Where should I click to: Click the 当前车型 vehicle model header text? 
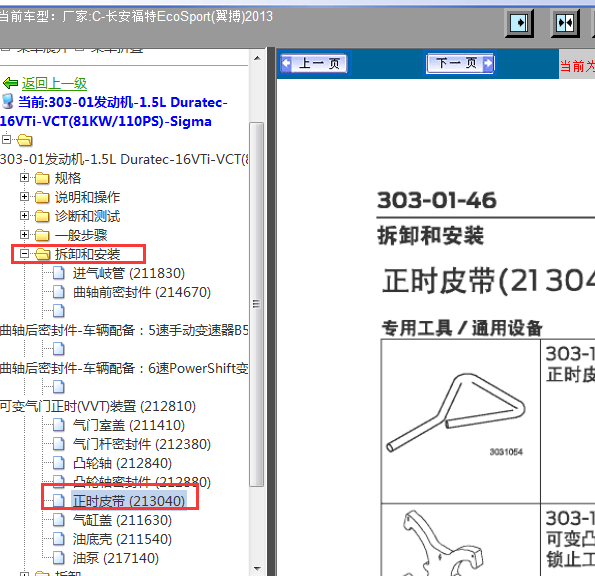tap(136, 17)
